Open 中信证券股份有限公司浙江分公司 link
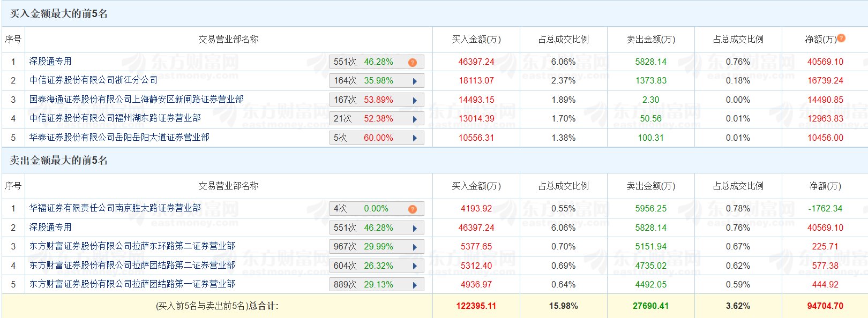 point(93,80)
